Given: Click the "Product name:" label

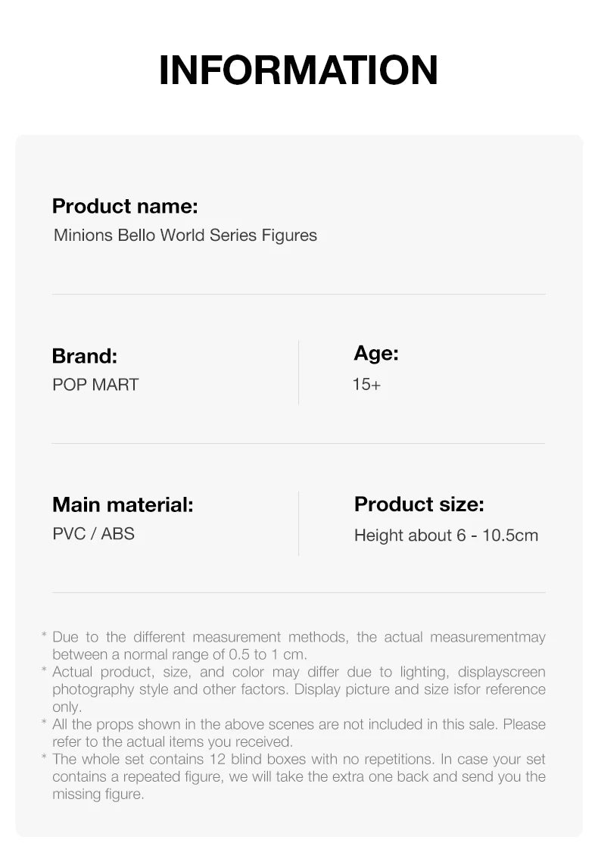Looking at the screenshot, I should coord(125,206).
